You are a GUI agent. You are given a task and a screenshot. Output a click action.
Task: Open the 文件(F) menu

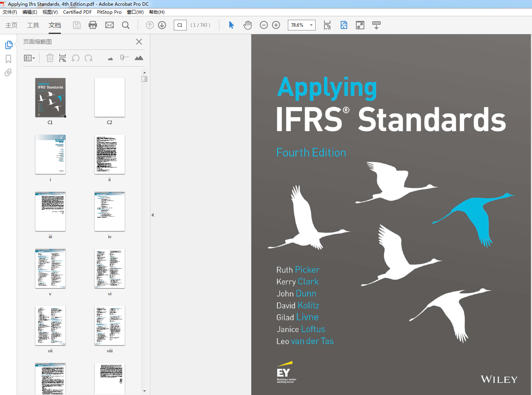10,12
